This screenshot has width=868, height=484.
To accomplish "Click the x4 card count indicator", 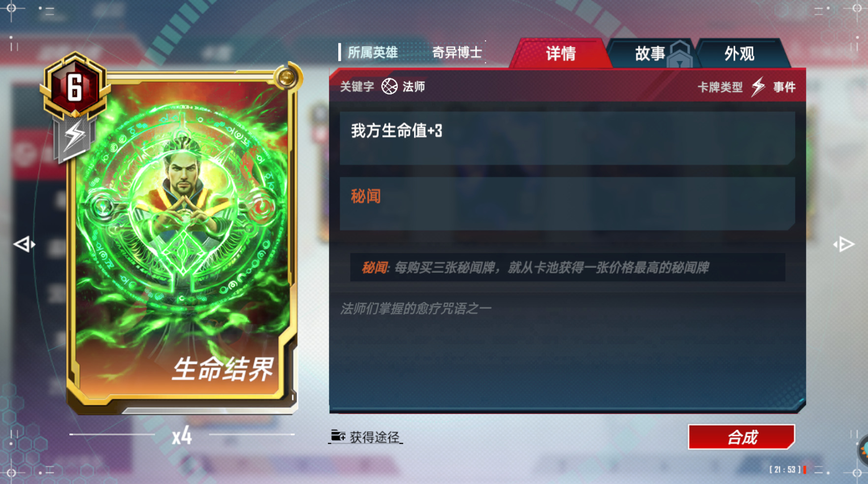I will 182,436.
